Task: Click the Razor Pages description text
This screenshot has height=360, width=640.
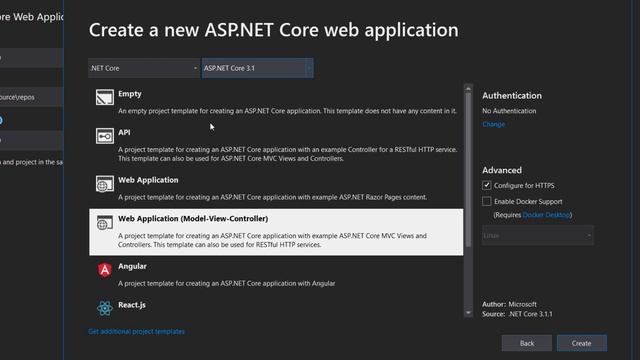Action: coord(273,197)
